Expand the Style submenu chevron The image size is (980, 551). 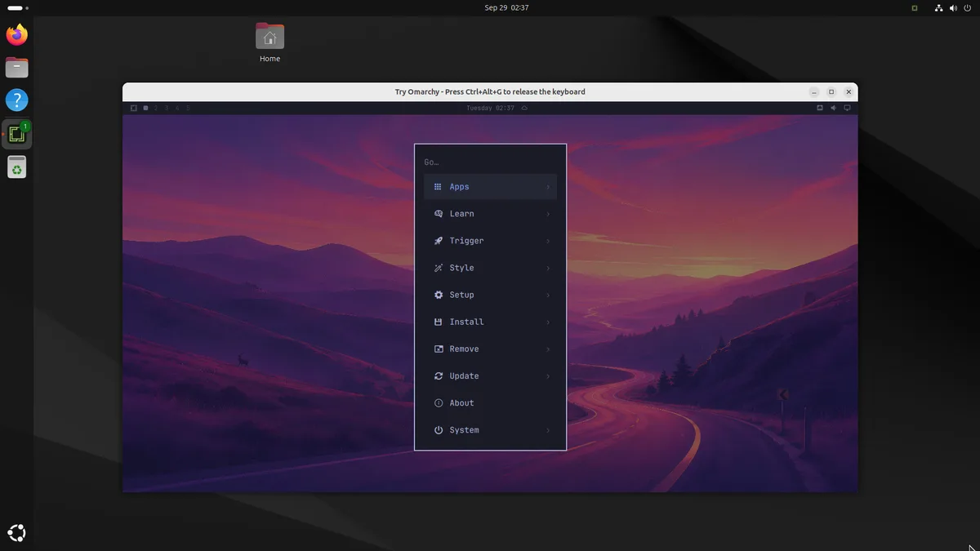548,268
